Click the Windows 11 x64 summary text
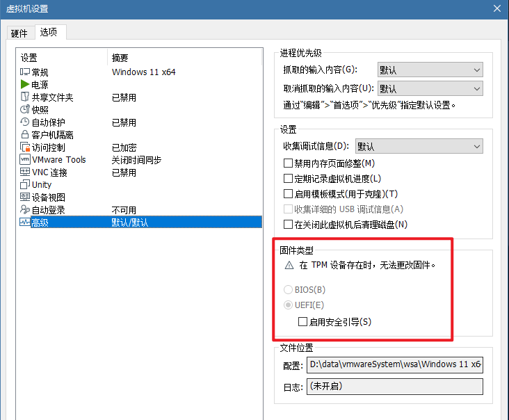The height and width of the screenshot is (420, 509). (x=143, y=72)
